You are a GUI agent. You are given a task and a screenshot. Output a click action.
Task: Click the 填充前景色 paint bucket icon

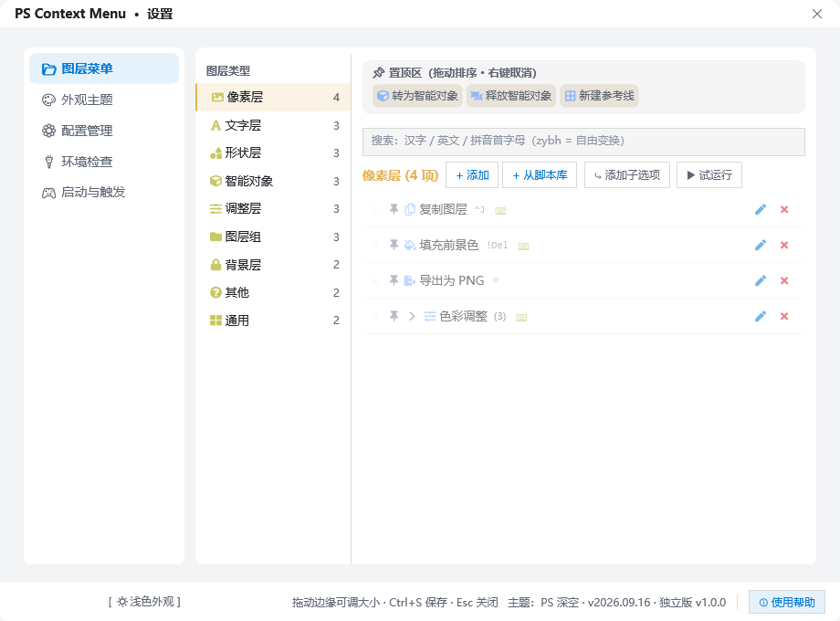coord(410,245)
